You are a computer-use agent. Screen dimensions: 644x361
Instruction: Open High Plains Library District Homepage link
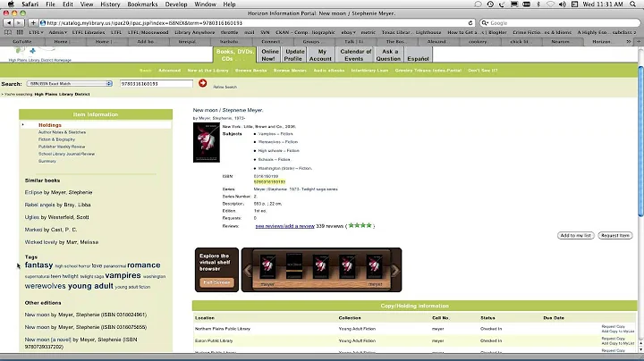click(x=40, y=60)
